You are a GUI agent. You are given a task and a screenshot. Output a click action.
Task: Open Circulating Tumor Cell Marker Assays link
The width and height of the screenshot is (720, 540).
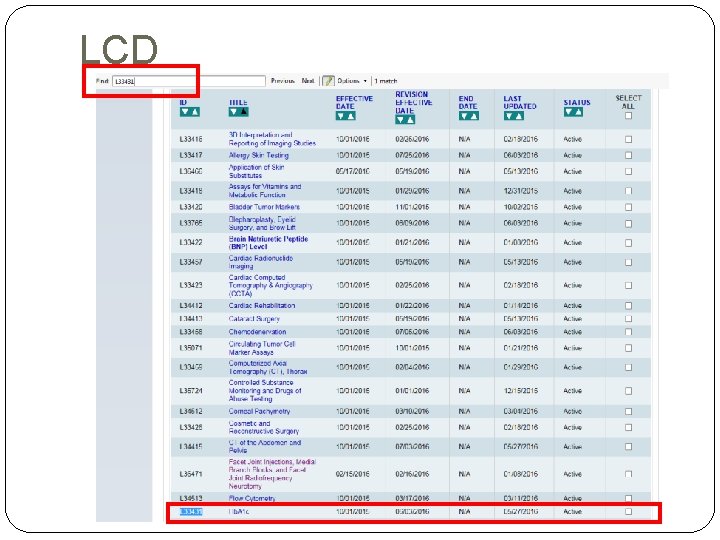pos(262,348)
